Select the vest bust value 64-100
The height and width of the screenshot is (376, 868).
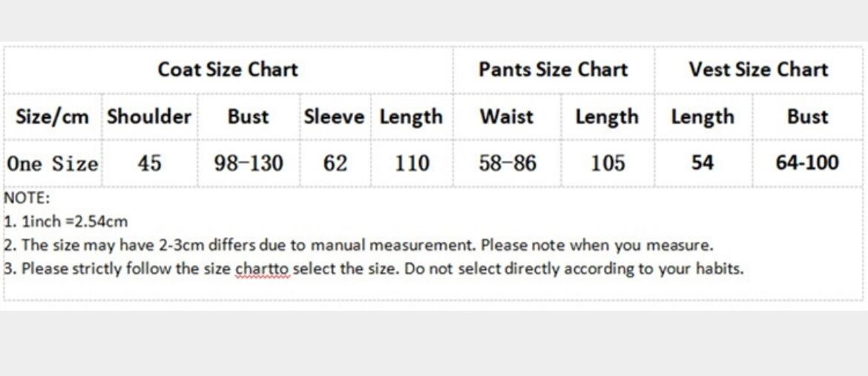[x=807, y=163]
